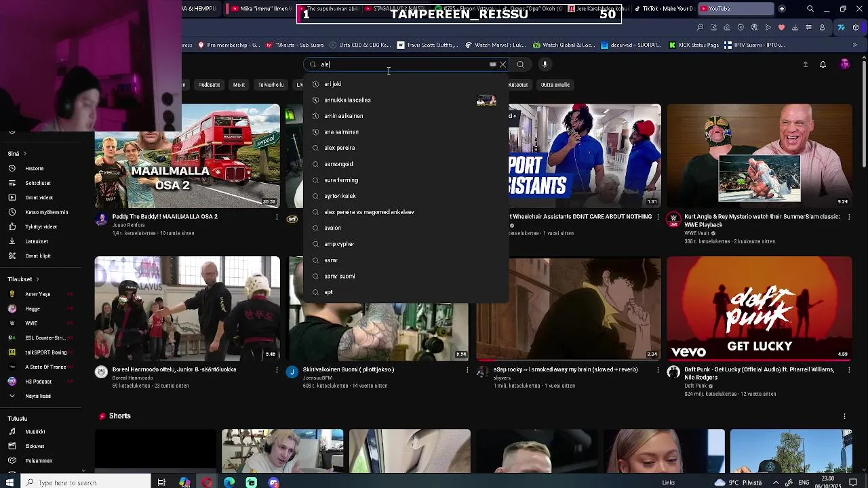Screen dimensions: 868x488
Task: Choose suggestion 'annukka lascelles'
Action: [x=406, y=100]
